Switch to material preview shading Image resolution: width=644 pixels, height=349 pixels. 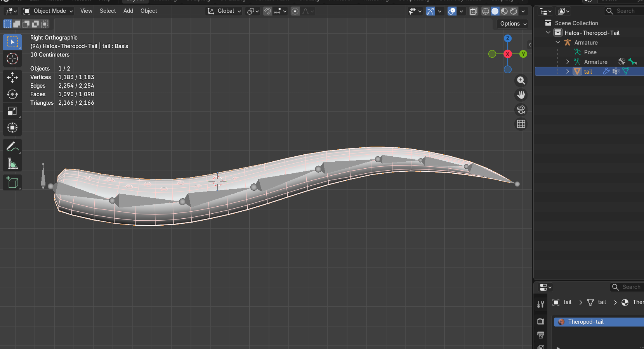point(504,11)
